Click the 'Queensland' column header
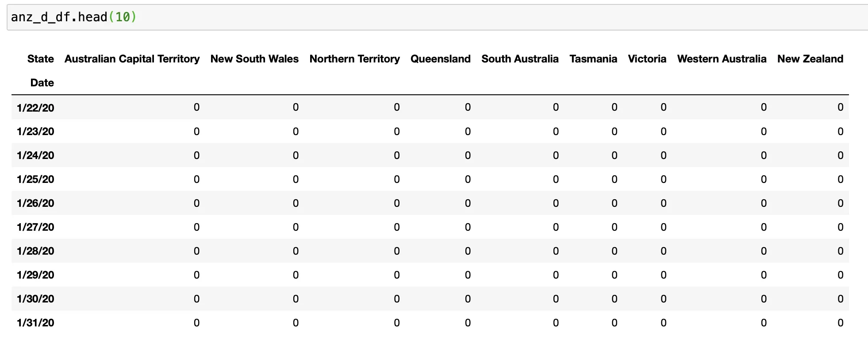 pyautogui.click(x=441, y=59)
